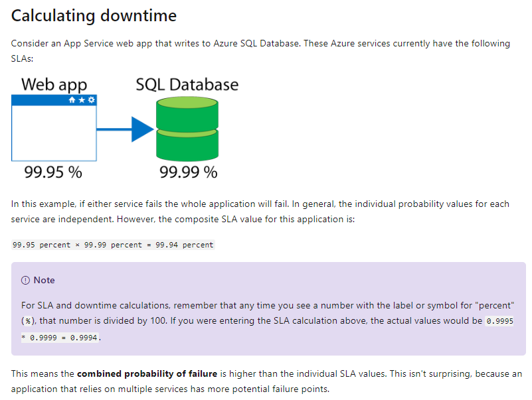
Task: Click the star icon in the web app titlebar
Action: tap(82, 100)
